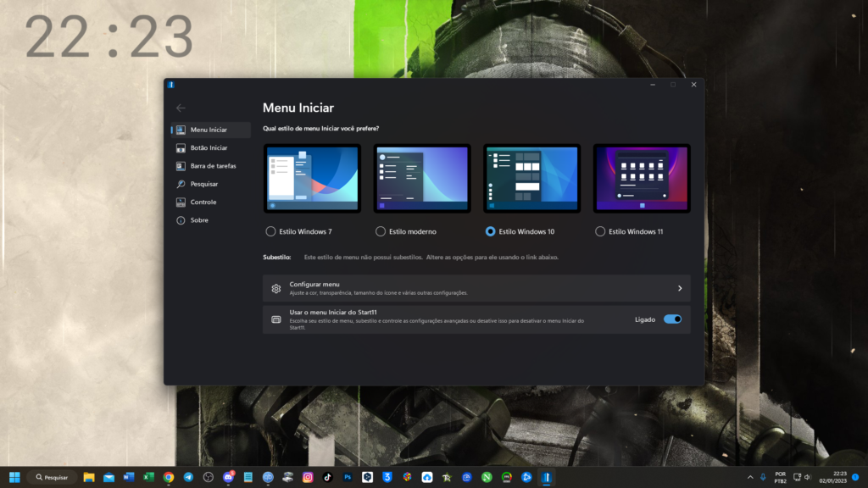Screen dimensions: 868x488
Task: Turn off the Start11 menu toggle
Action: pyautogui.click(x=672, y=319)
